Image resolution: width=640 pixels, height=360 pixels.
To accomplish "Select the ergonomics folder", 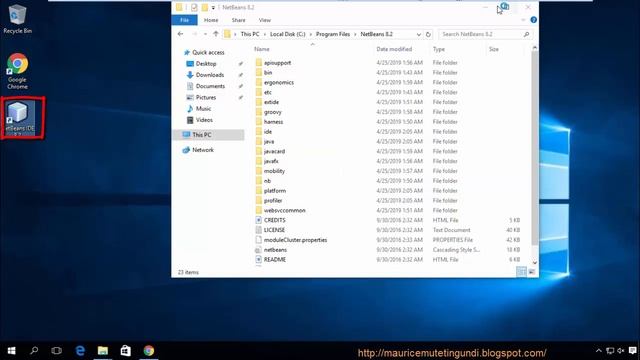I will [x=279, y=82].
